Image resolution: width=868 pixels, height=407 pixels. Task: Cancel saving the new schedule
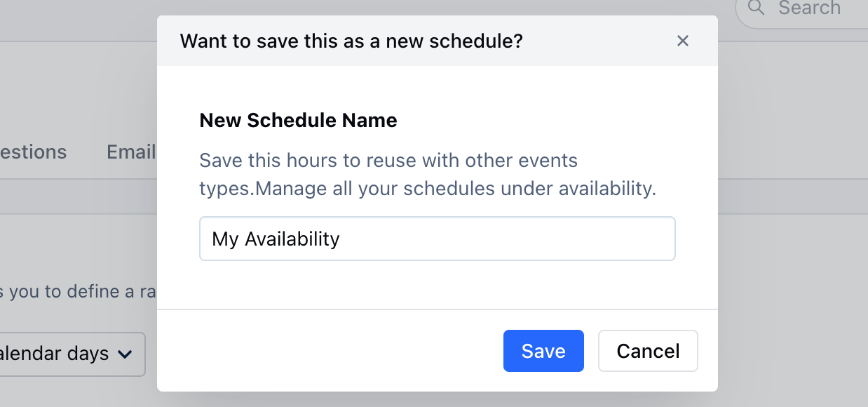point(648,351)
